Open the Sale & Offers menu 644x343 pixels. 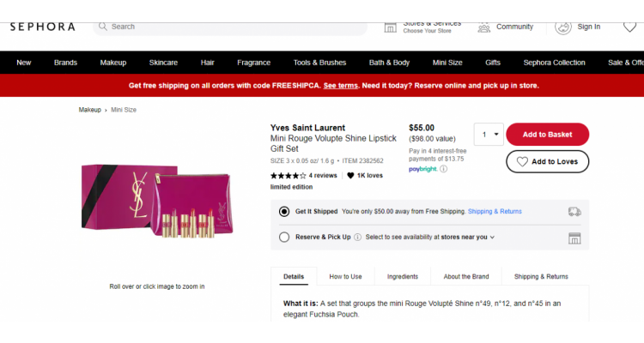(x=626, y=63)
